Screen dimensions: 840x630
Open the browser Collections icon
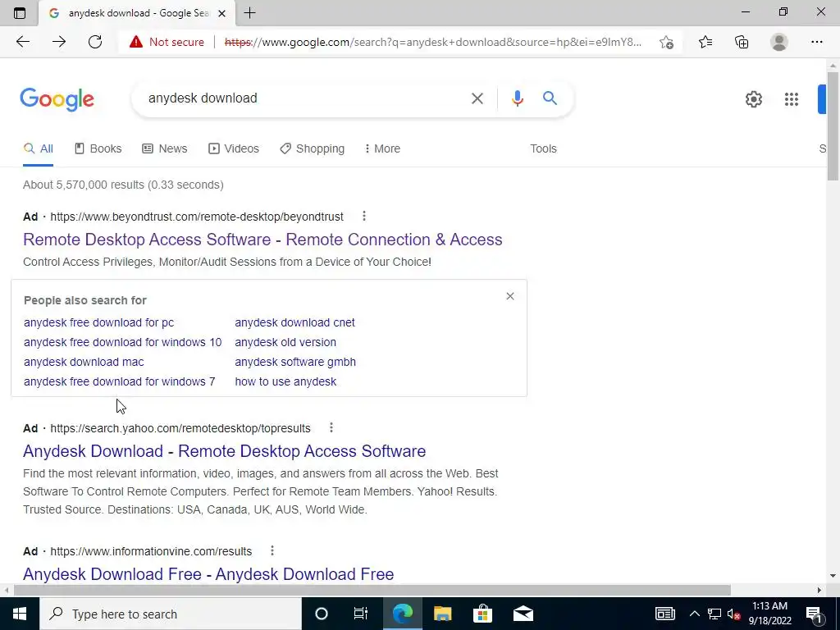pyautogui.click(x=742, y=42)
